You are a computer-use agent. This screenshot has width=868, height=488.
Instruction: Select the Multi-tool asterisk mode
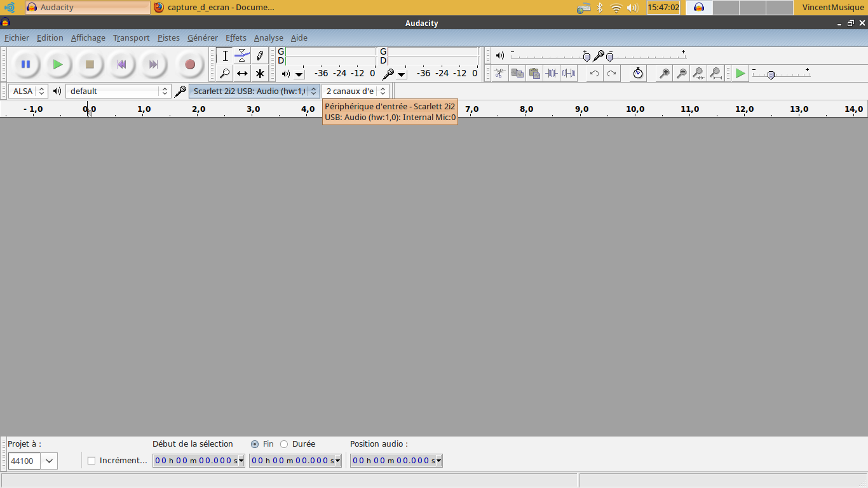coord(260,74)
